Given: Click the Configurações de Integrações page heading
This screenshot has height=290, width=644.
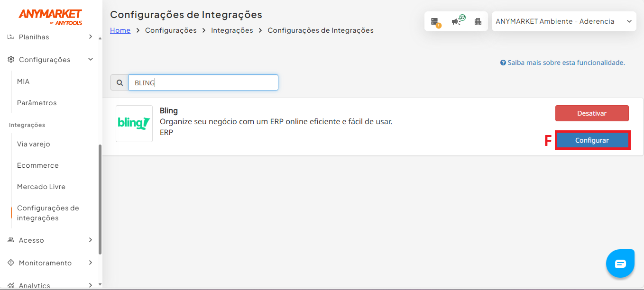Looking at the screenshot, I should click(x=186, y=15).
